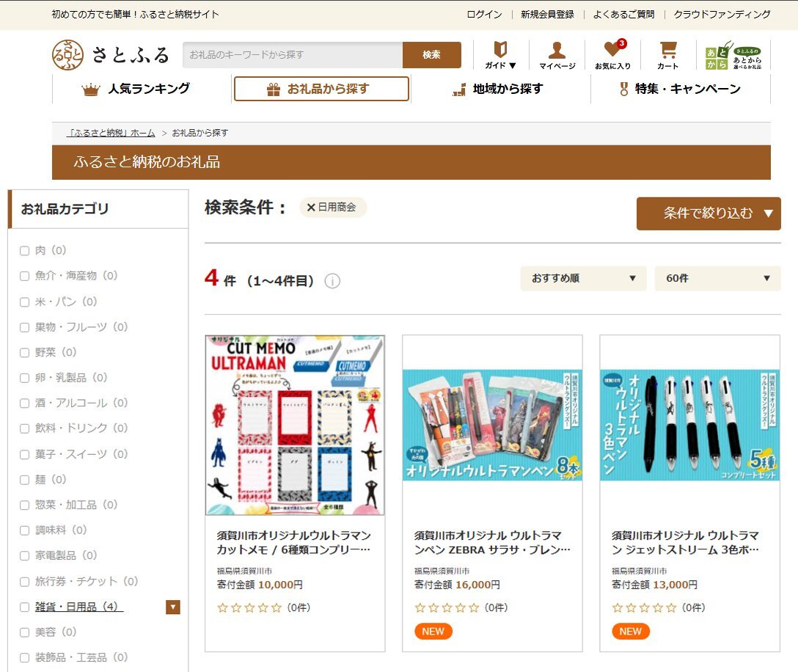
Task: Check the 調味料 category checkbox
Action: pos(24,530)
